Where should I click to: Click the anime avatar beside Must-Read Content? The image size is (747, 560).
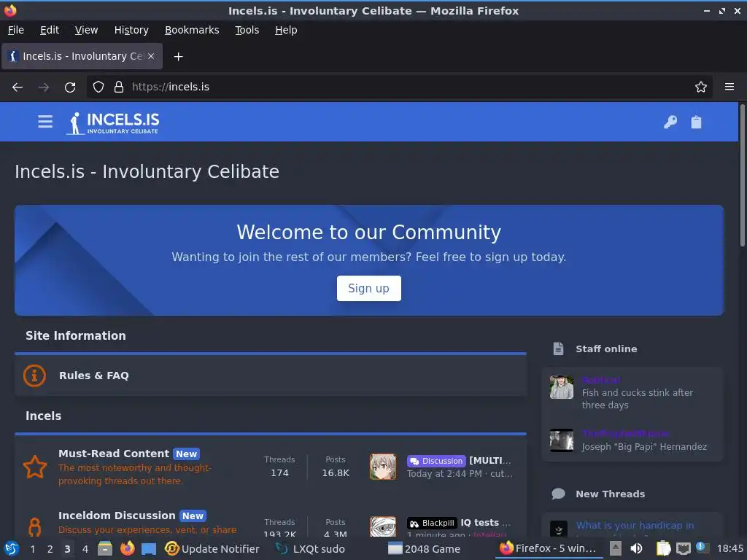(383, 467)
